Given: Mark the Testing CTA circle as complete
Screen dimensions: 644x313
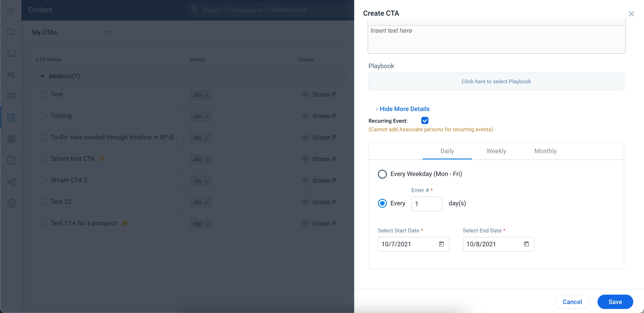Looking at the screenshot, I should (43, 116).
